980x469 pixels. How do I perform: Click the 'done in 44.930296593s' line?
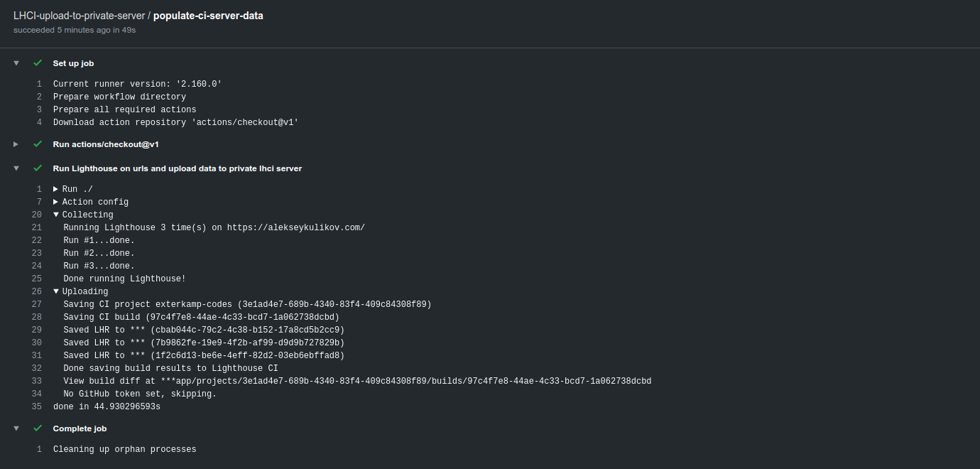(107, 406)
